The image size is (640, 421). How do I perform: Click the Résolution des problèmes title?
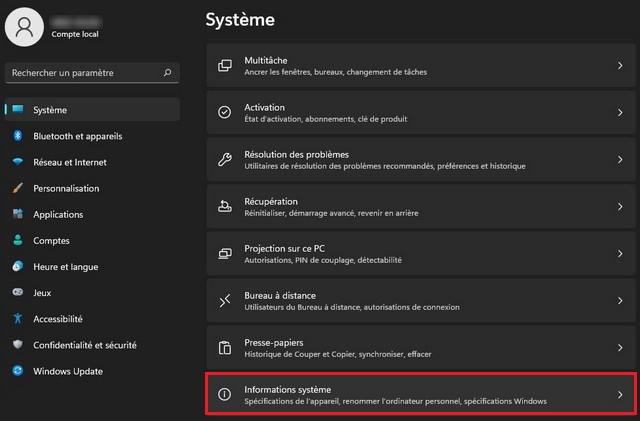click(297, 155)
